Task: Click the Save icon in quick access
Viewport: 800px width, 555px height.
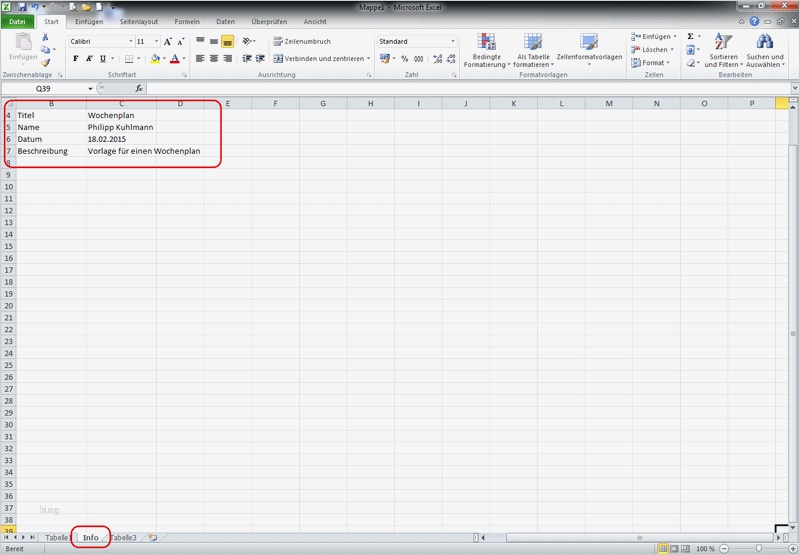Action: (22, 7)
